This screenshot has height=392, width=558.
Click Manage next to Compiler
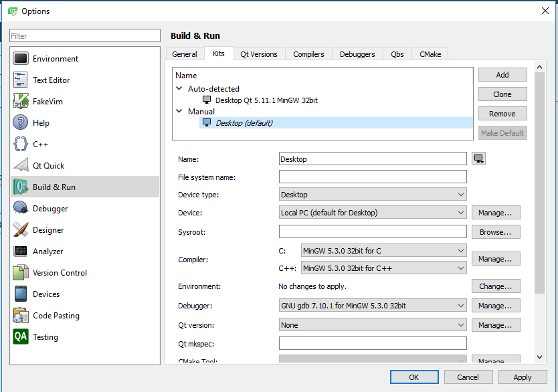pos(496,259)
